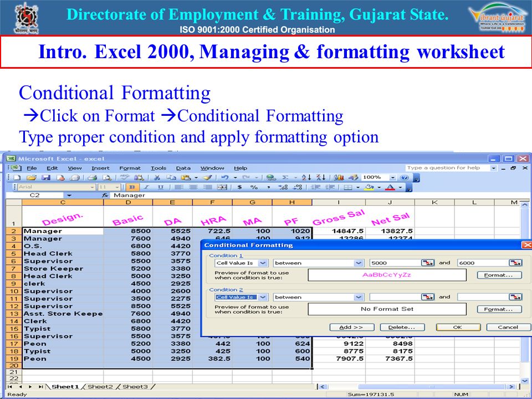This screenshot has height=399, width=532.
Task: Click the Undo arrow icon
Action: click(224, 177)
